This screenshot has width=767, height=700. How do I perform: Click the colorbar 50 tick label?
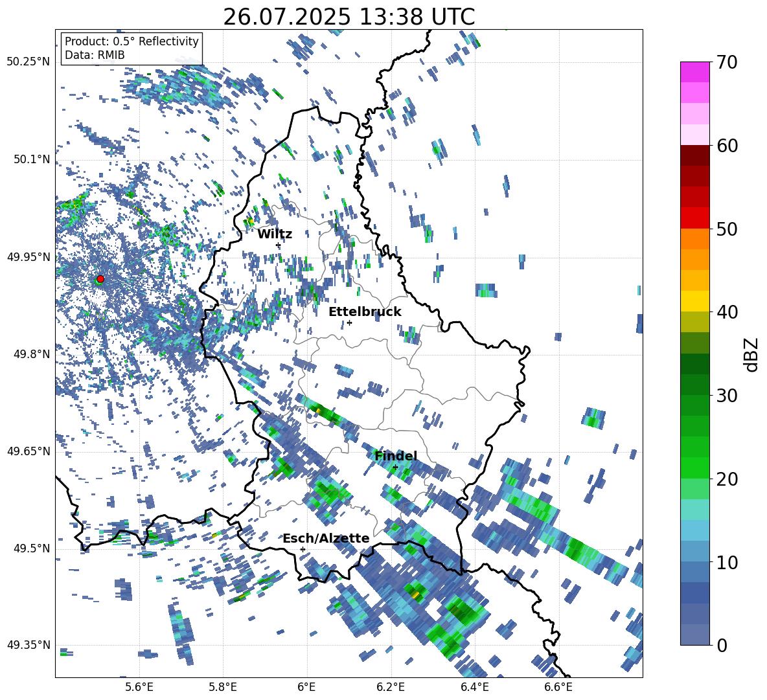pyautogui.click(x=727, y=229)
